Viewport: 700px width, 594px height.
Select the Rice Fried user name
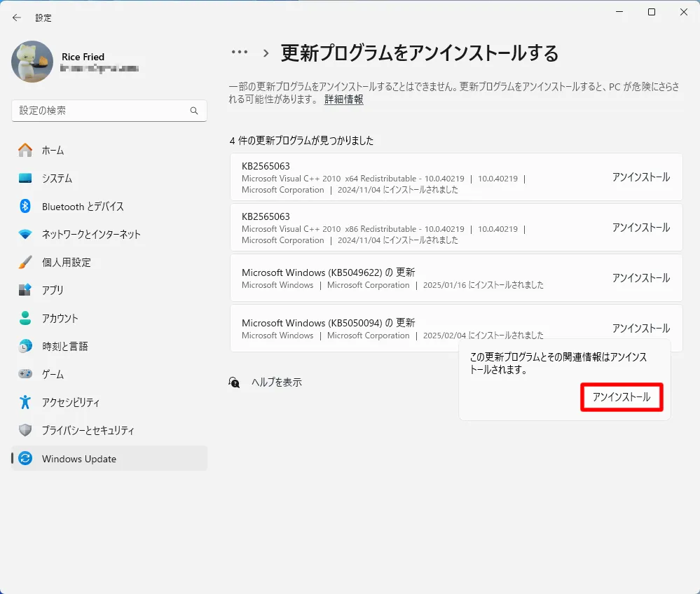coord(83,57)
